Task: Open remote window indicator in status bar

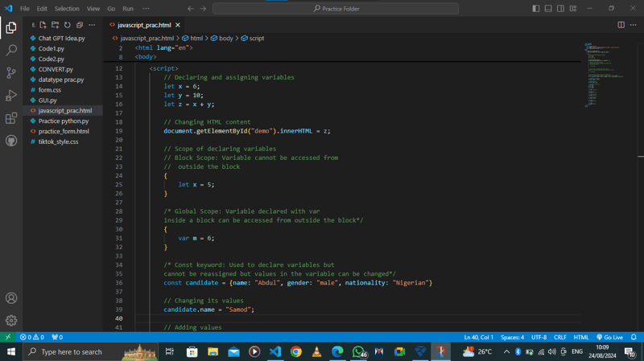Action: point(8,337)
